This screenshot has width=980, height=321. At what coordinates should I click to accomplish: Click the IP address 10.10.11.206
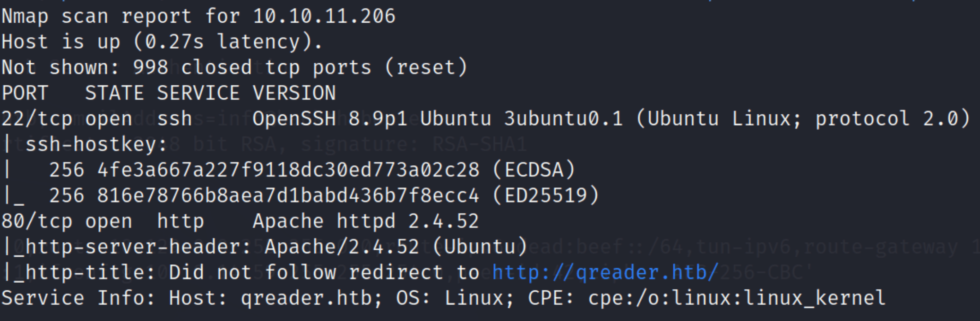[x=324, y=16]
